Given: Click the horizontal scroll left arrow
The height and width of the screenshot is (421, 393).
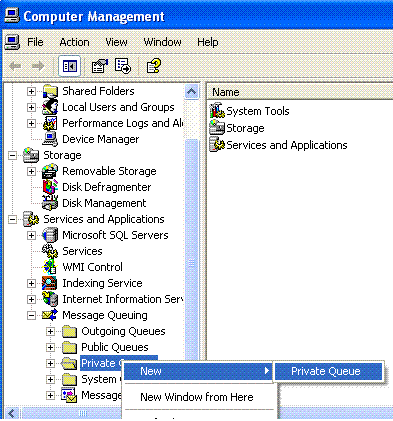Looking at the screenshot, I should tap(12, 413).
